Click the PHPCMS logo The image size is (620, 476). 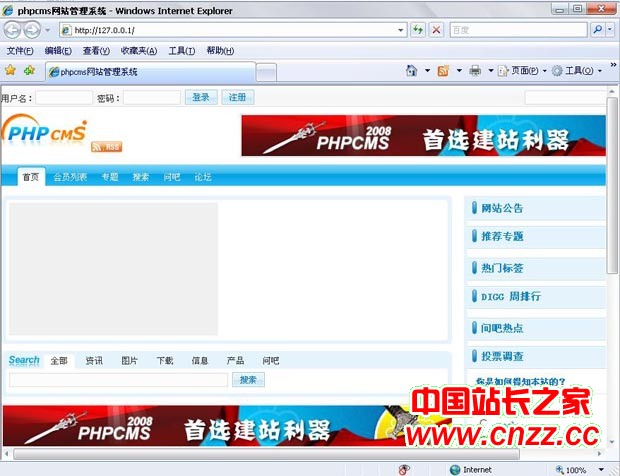pyautogui.click(x=44, y=130)
